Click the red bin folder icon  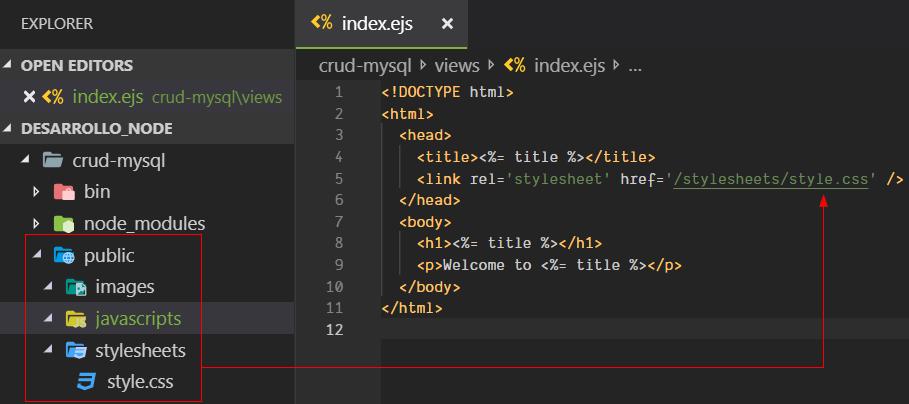click(x=64, y=192)
